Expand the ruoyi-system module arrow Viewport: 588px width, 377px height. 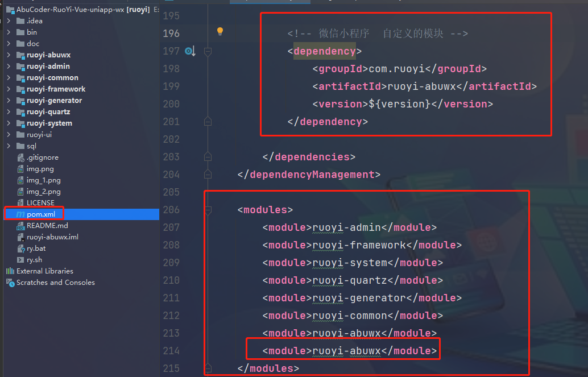coord(9,123)
